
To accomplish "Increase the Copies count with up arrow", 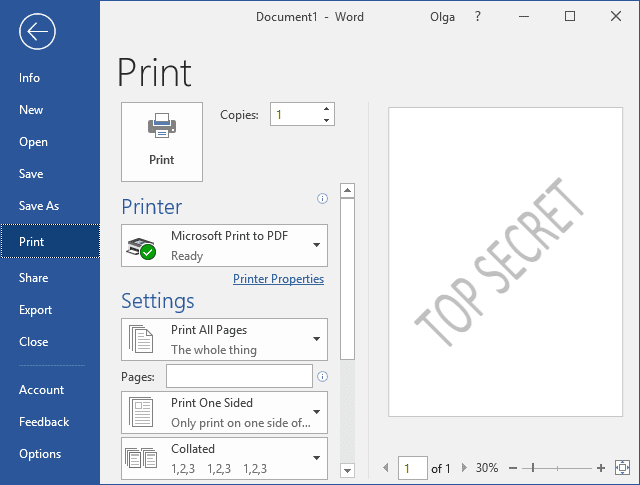I will tap(326, 109).
